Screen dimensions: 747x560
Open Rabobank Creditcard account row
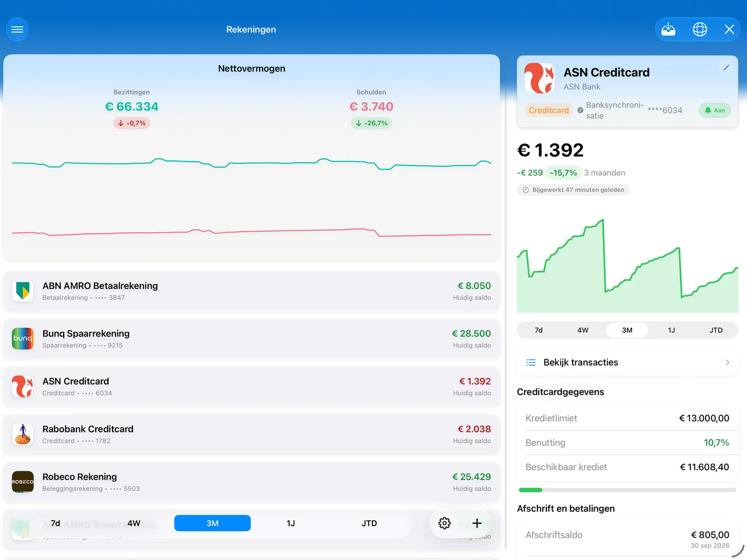252,434
